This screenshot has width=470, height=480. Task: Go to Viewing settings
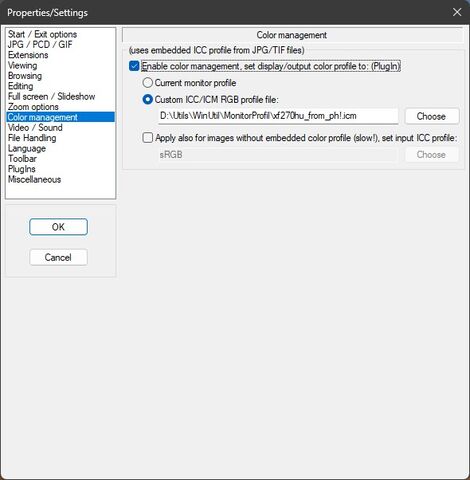coord(23,65)
